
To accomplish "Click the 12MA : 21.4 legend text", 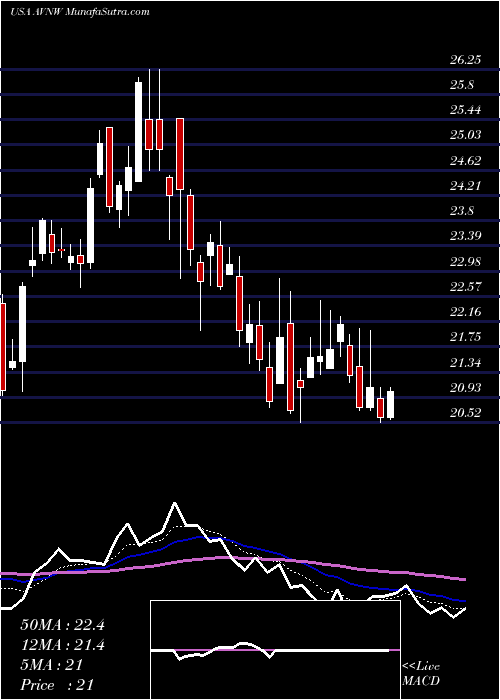I will coord(62,645).
